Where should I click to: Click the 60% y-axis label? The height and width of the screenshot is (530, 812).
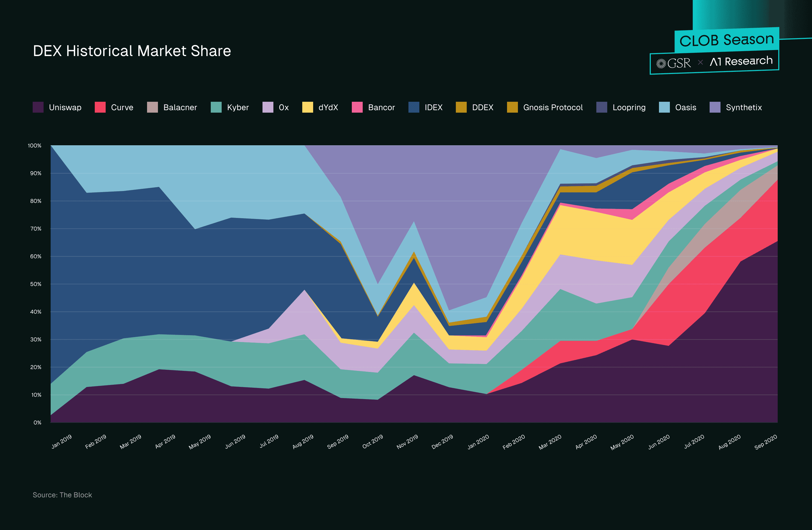pyautogui.click(x=35, y=256)
